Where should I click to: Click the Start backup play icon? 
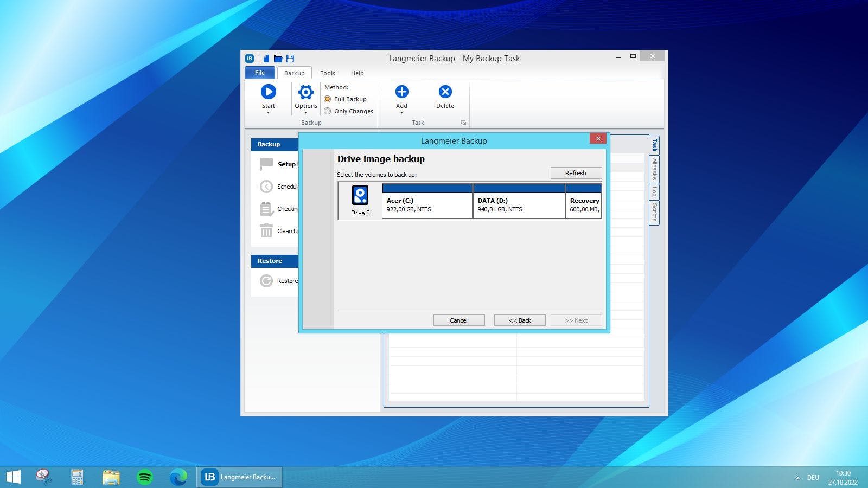pos(268,92)
